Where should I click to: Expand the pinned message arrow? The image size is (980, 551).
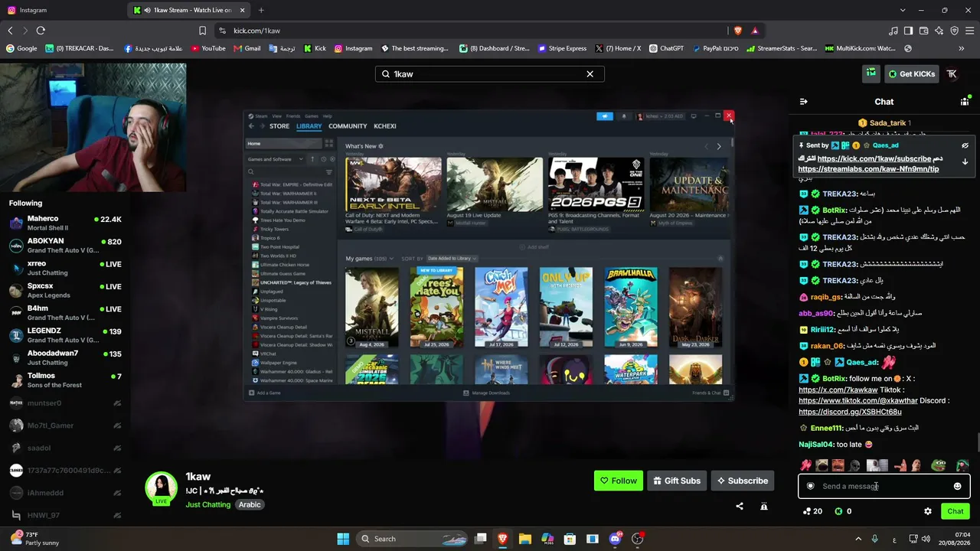[x=965, y=162]
